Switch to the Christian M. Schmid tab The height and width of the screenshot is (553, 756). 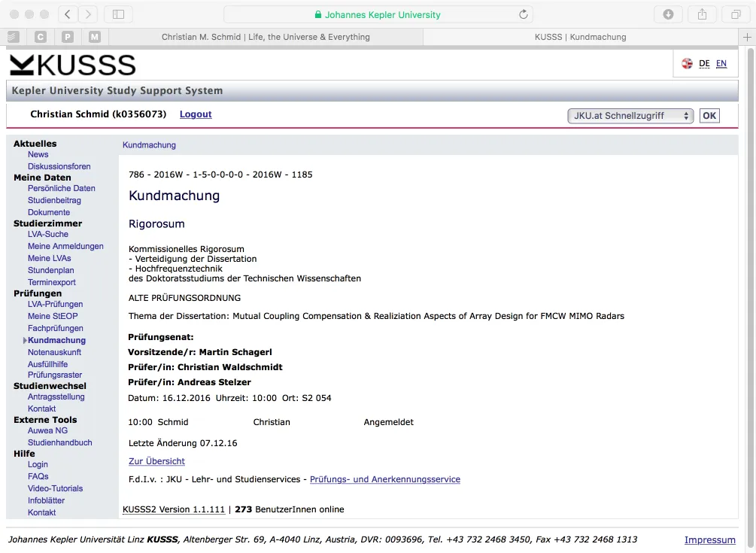266,37
